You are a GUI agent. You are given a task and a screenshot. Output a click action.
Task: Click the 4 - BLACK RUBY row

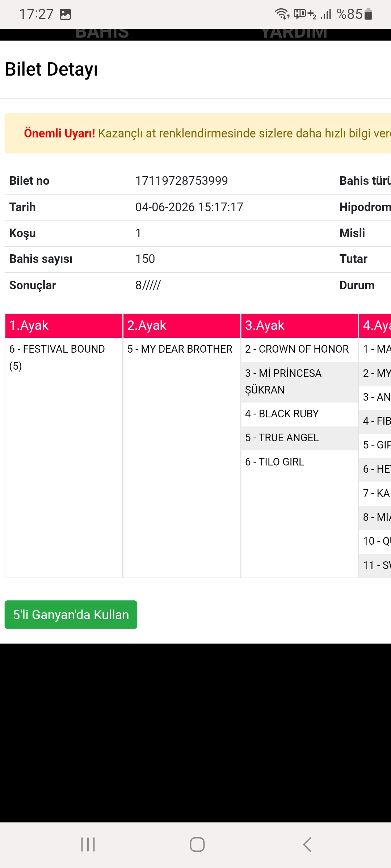[300, 414]
